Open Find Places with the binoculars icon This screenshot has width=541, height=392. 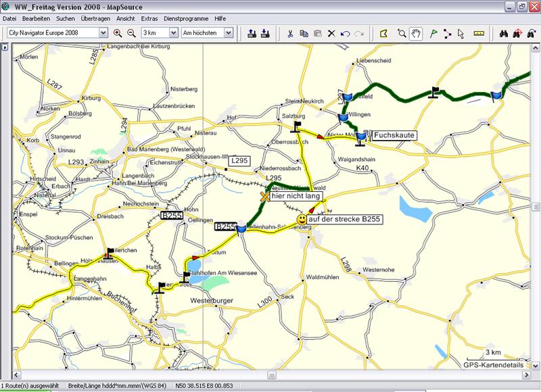[504, 33]
